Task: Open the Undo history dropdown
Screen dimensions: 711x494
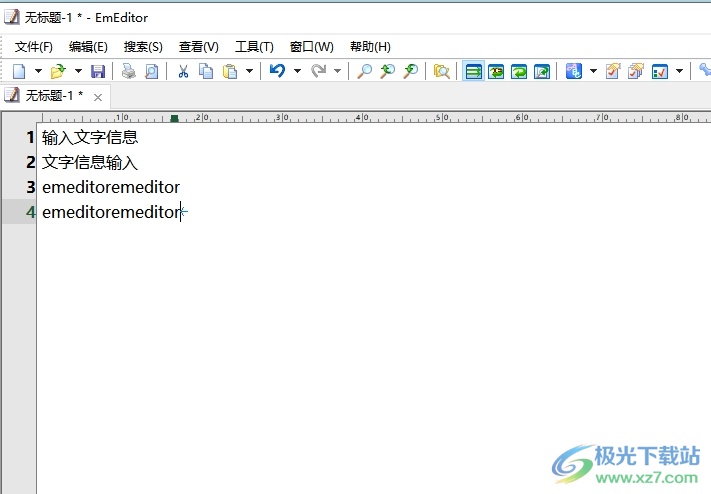Action: tap(297, 71)
